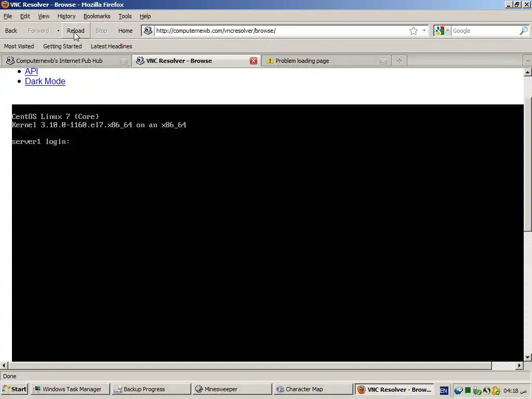Click the vertical scrollbar thumb
The image size is (532, 399).
[x=528, y=165]
